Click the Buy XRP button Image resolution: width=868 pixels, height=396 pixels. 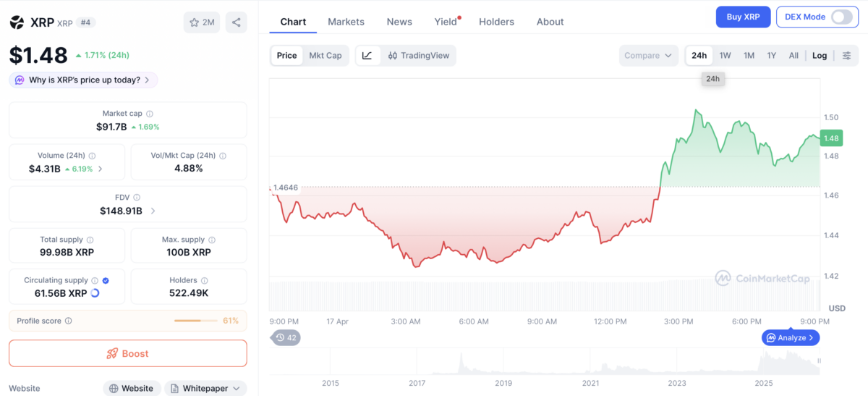coord(743,17)
